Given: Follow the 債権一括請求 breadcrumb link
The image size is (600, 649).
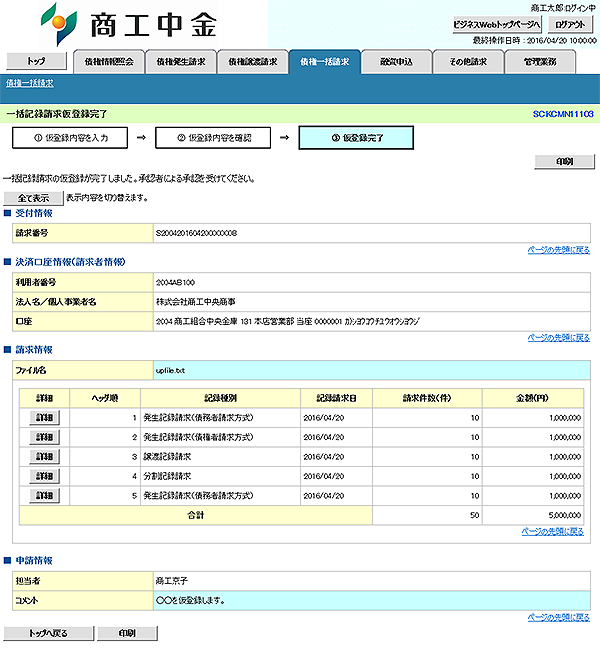Looking at the screenshot, I should coord(30,84).
